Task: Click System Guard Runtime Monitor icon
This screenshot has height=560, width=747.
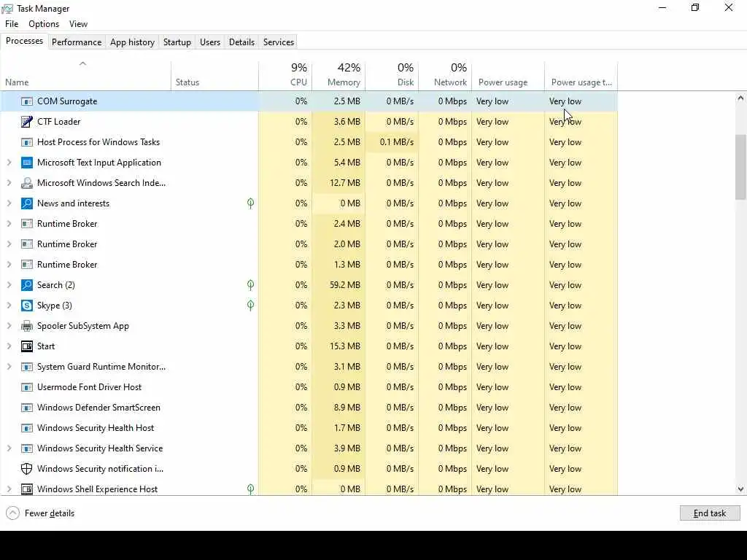Action: (x=27, y=367)
